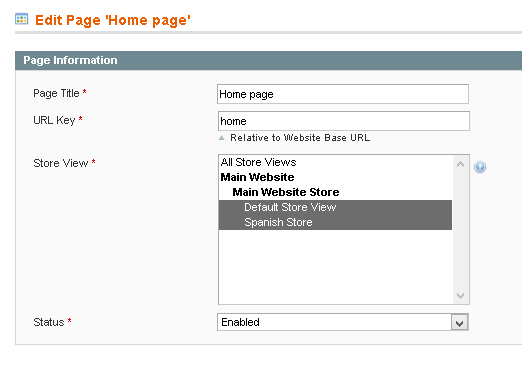Click the Store View field label
This screenshot has height=367, width=522.
point(61,163)
